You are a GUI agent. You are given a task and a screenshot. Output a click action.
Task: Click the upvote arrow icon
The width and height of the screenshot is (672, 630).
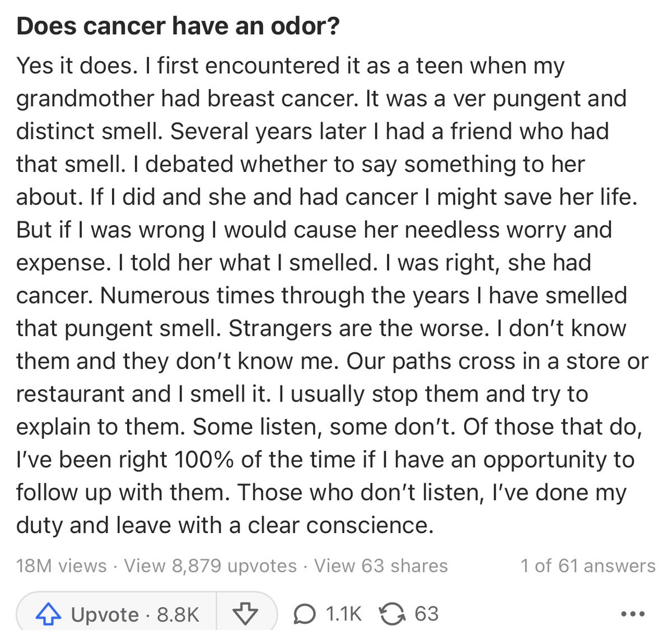[x=48, y=614]
